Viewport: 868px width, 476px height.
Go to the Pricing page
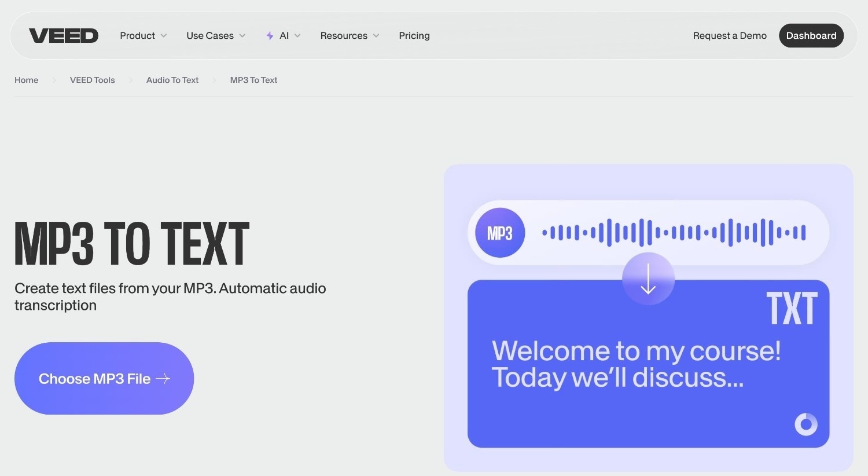point(414,36)
